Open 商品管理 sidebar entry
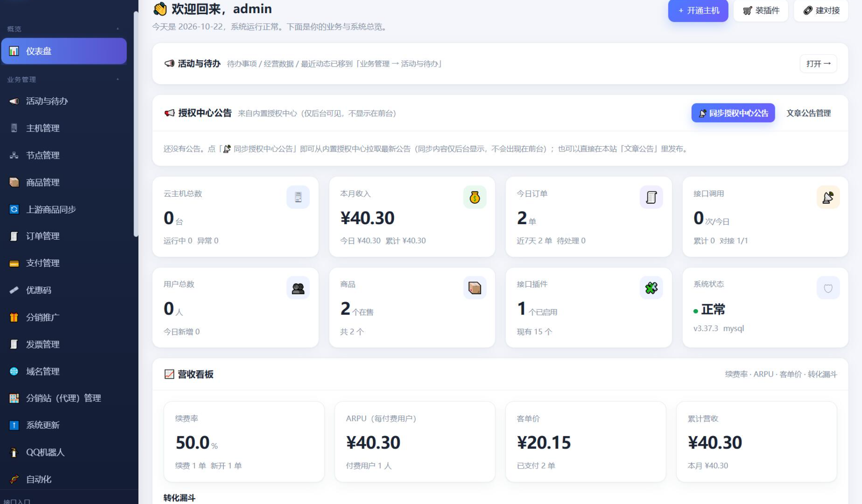862x504 pixels. (x=64, y=182)
